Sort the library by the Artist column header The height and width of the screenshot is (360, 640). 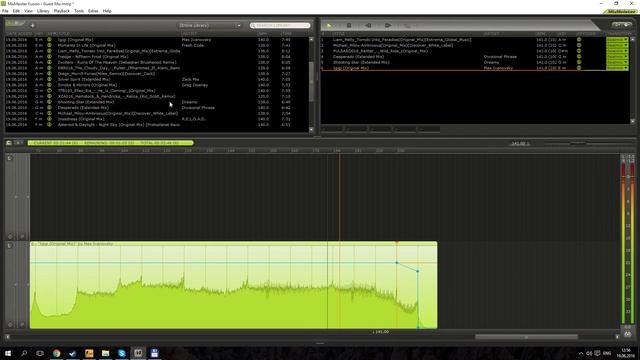click(189, 34)
